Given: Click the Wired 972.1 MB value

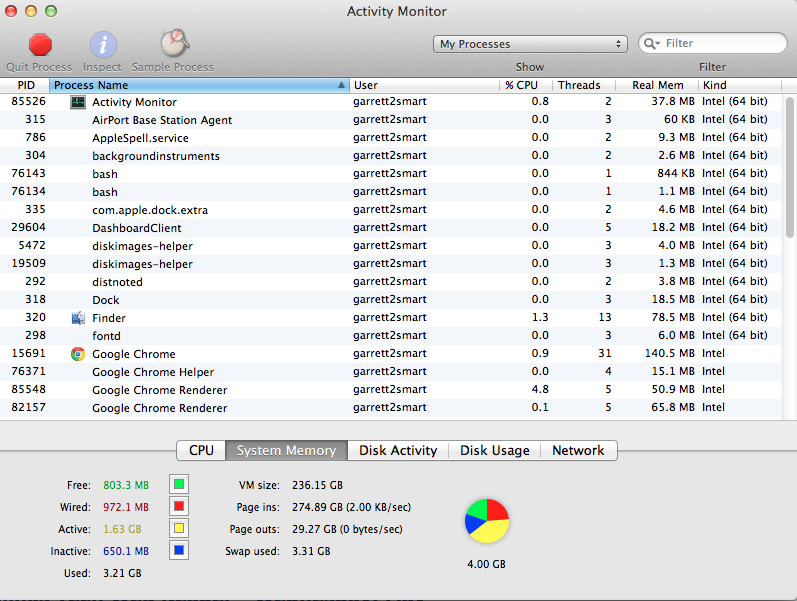Looking at the screenshot, I should point(126,507).
